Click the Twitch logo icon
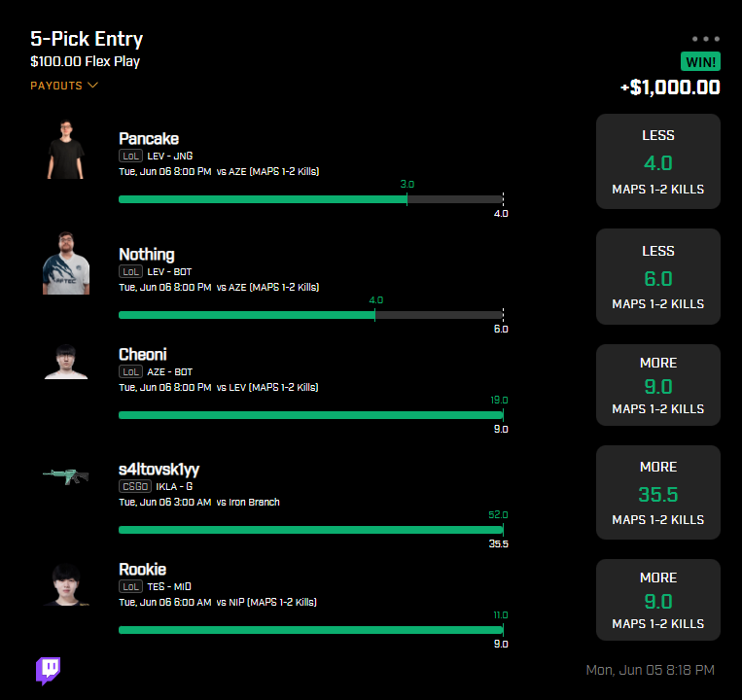This screenshot has width=742, height=700. pyautogui.click(x=49, y=670)
